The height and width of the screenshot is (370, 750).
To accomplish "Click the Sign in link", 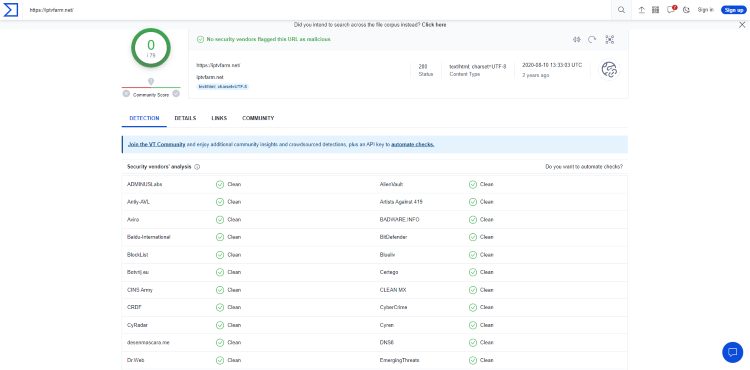I will pyautogui.click(x=705, y=10).
